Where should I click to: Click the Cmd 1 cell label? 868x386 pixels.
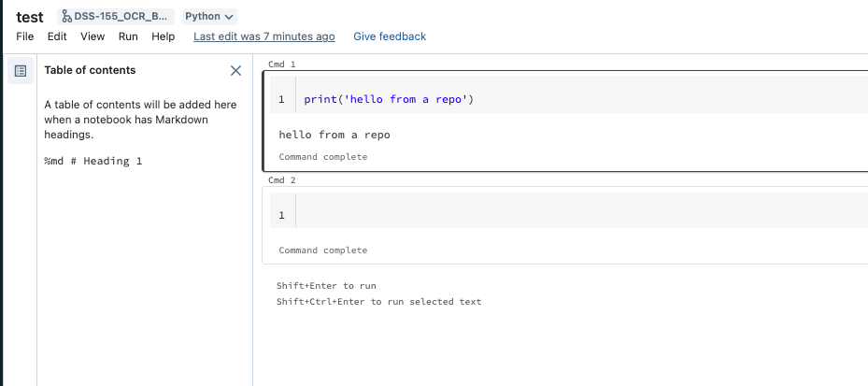(282, 64)
